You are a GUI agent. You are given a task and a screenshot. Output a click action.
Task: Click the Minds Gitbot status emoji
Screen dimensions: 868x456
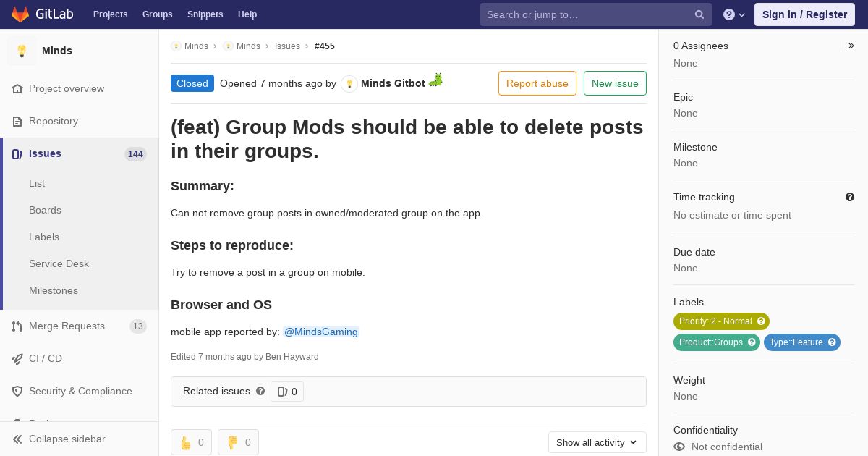435,80
